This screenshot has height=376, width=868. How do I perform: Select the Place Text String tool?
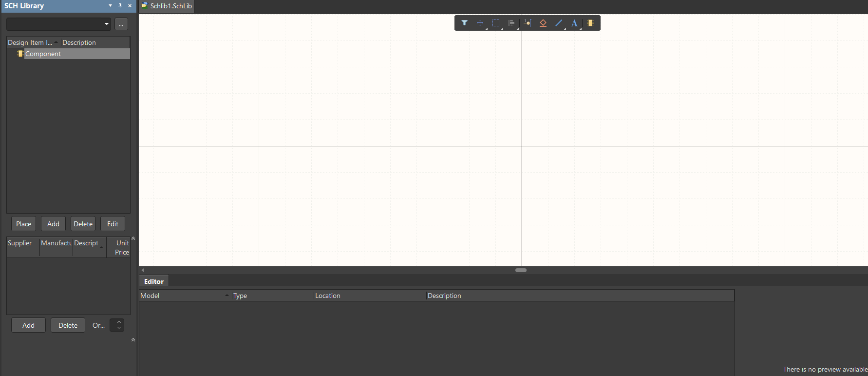[574, 23]
